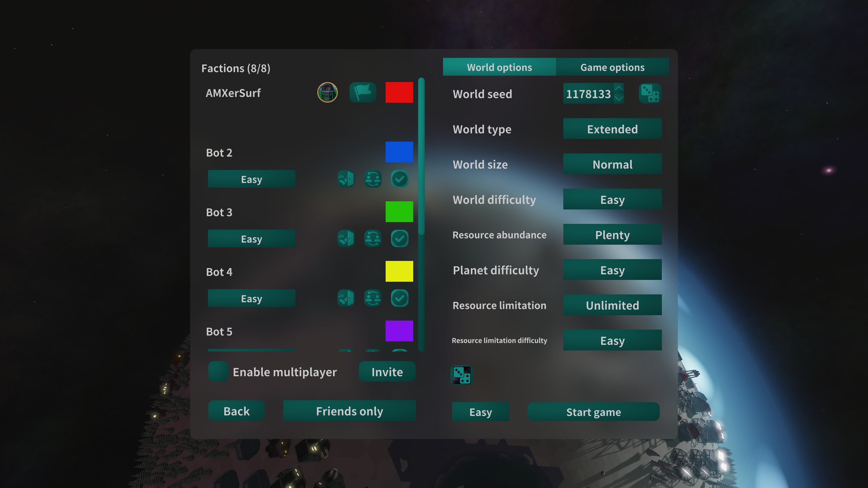Screen dimensions: 868x488
Task: Change the Friends only lobby visibility
Action: pyautogui.click(x=349, y=411)
